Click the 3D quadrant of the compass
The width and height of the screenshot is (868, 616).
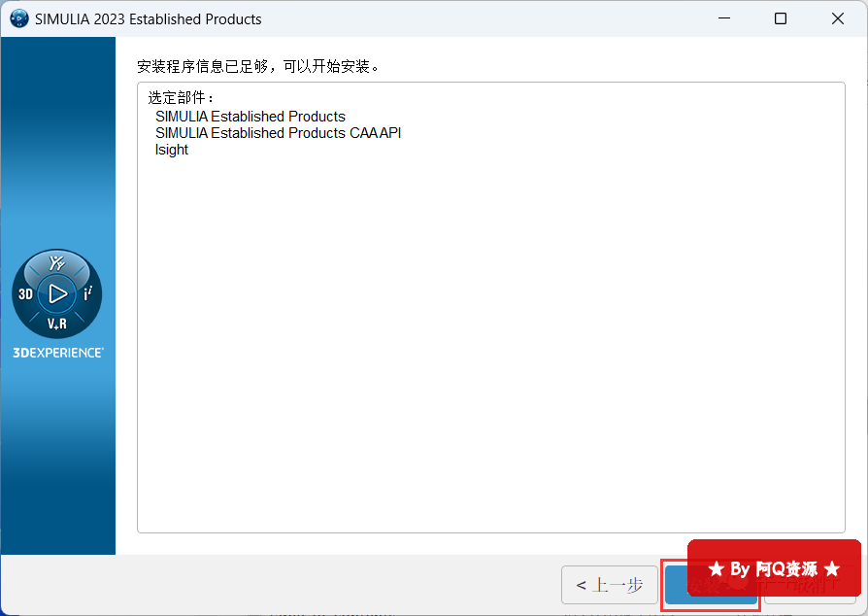(x=27, y=293)
